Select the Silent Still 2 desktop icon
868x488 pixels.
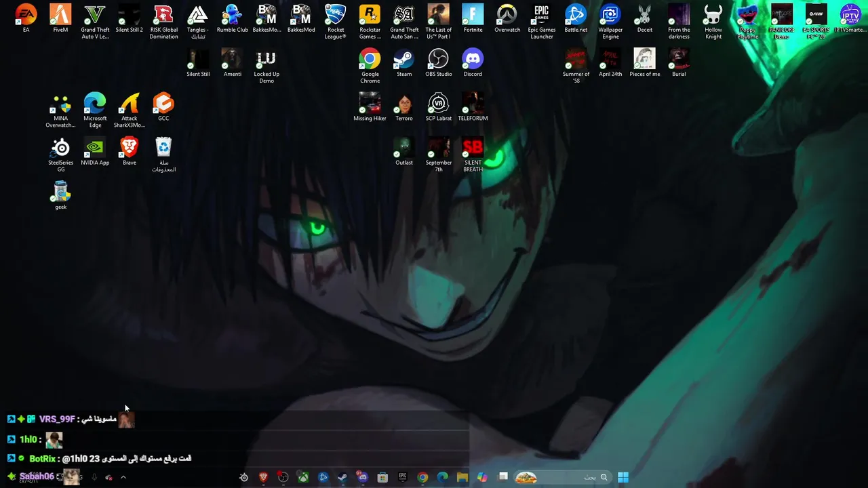click(129, 19)
